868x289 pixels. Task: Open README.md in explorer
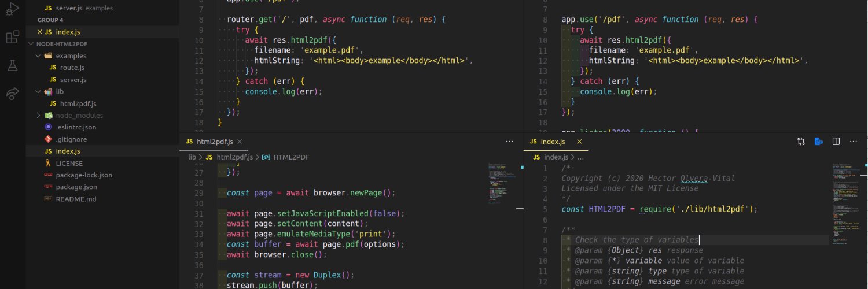(x=76, y=199)
